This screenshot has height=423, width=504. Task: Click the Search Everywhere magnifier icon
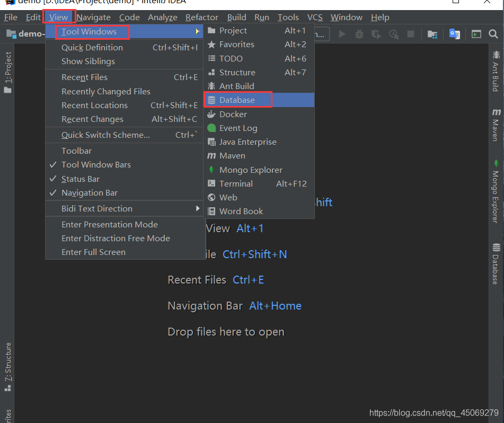pyautogui.click(x=493, y=34)
